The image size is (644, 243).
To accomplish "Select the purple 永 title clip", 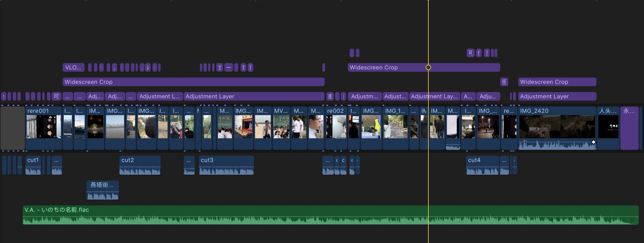I will 629,127.
